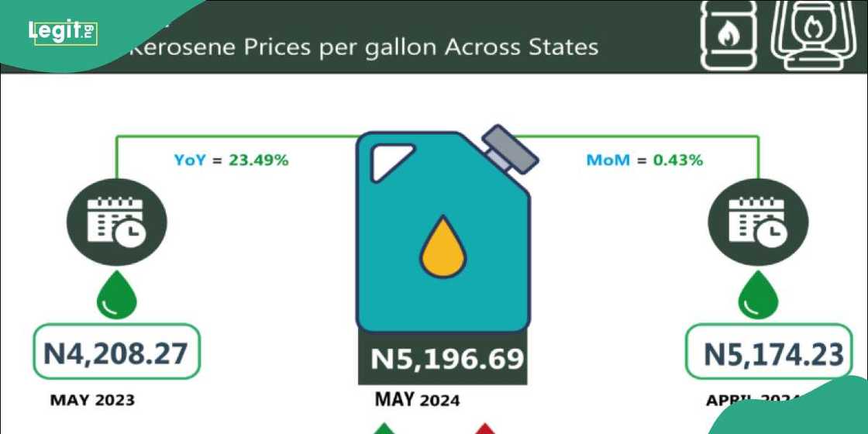Click the Kerosene Prices per gallon title

pos(363,47)
